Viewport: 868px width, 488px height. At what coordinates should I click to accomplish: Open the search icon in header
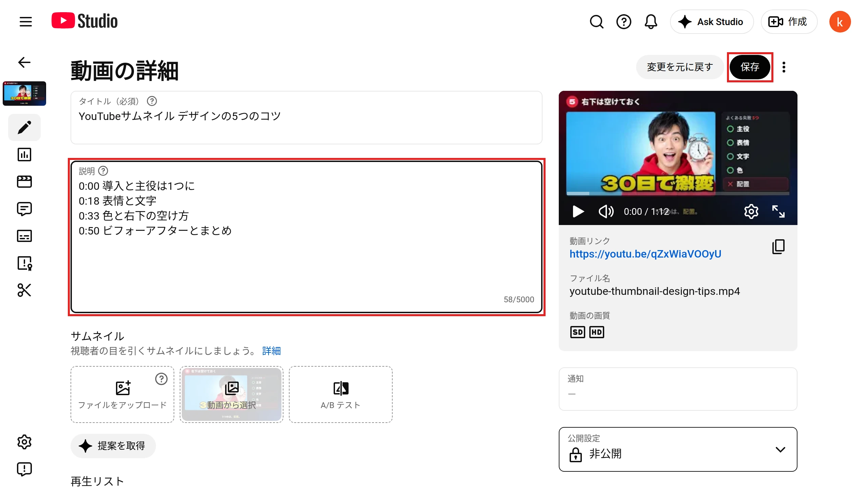tap(596, 22)
